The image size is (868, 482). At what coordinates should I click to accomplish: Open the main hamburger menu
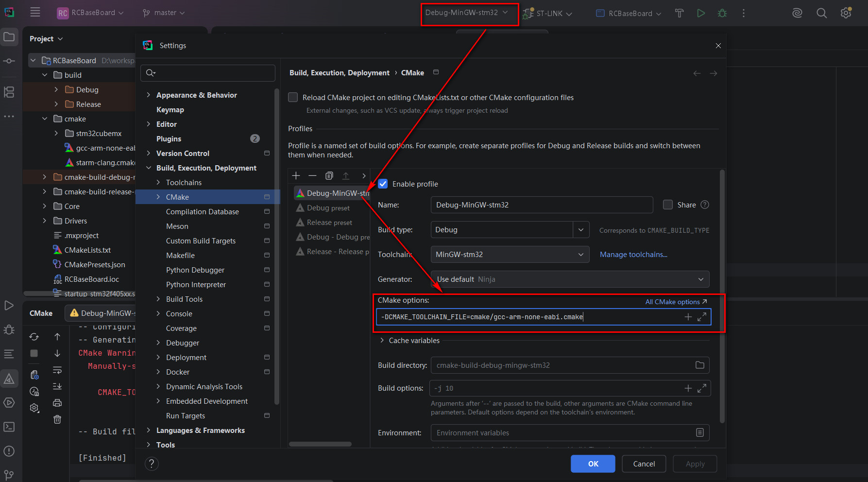pyautogui.click(x=35, y=13)
